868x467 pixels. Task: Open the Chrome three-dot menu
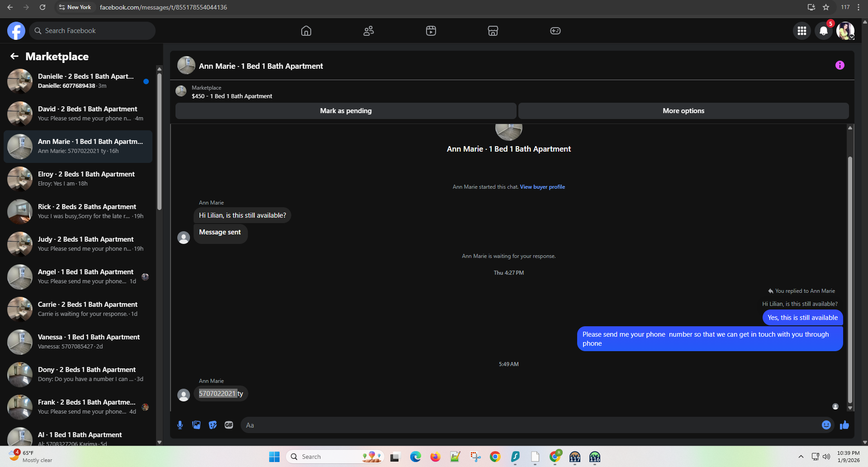859,7
